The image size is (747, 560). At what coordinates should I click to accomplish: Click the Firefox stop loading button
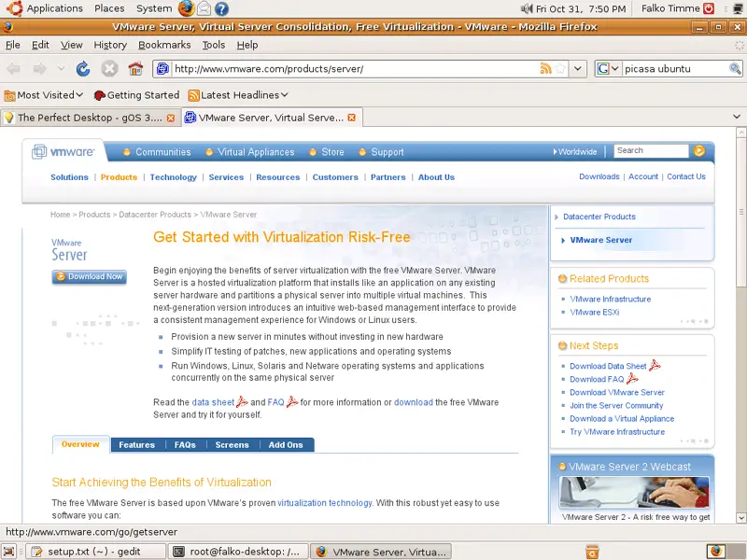109,68
